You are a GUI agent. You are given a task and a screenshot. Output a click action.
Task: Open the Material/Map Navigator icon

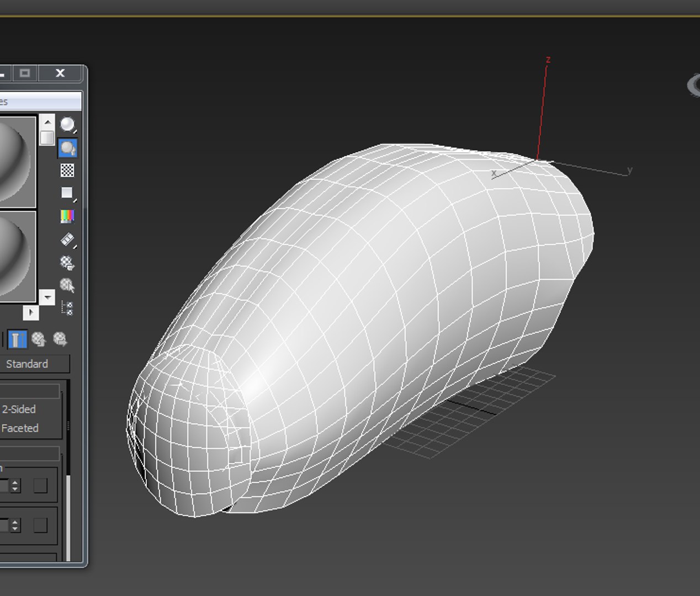click(67, 308)
